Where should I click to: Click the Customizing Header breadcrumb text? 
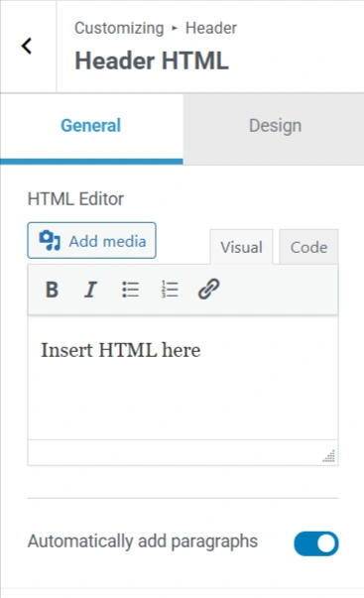coord(156,28)
